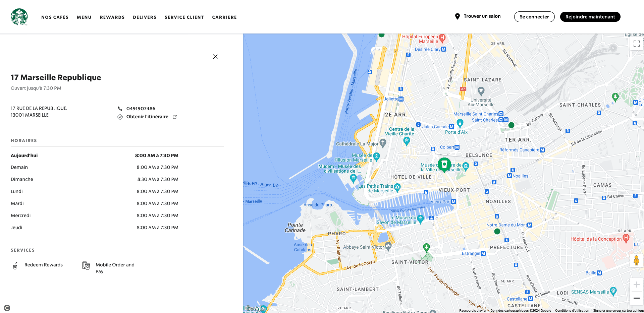Click the directions diamond icon
The height and width of the screenshot is (313, 644).
(x=120, y=117)
